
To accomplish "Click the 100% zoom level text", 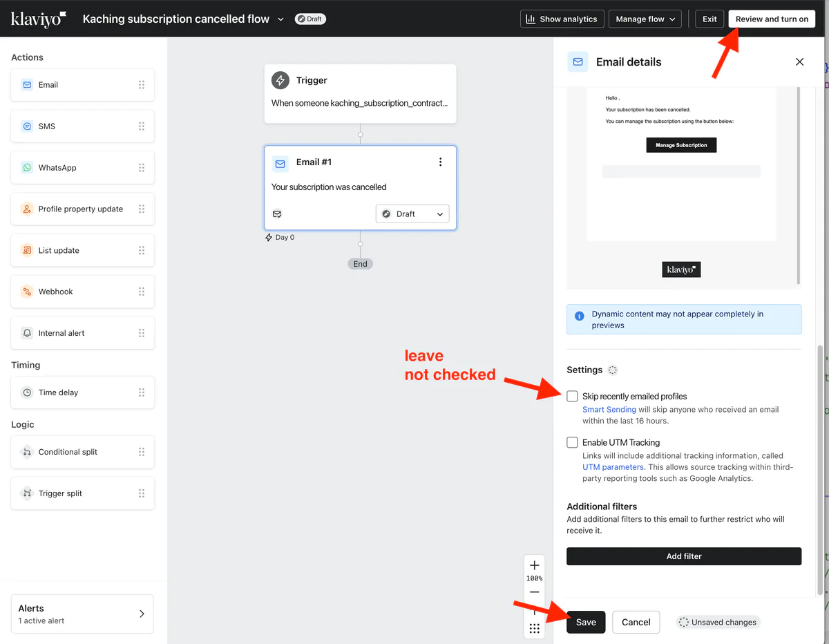I will [535, 578].
